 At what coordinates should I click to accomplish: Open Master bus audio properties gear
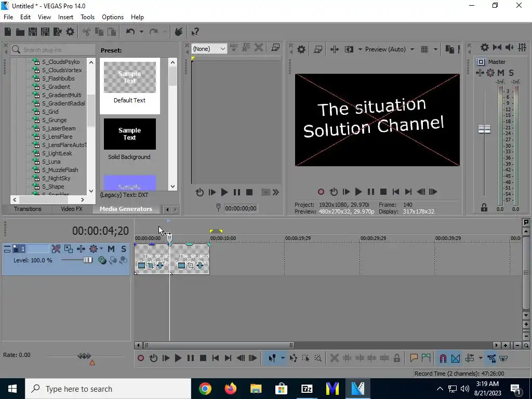tap(485, 47)
